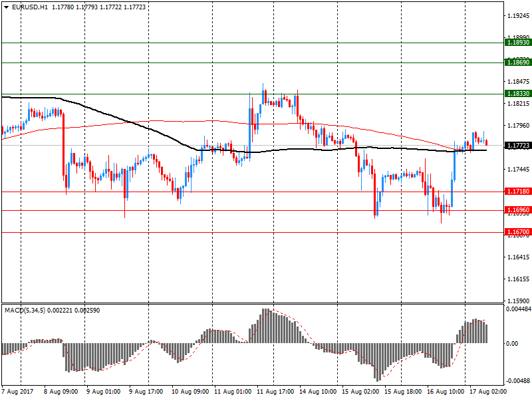
Task: Click the 9 Aug 01:00 time label
Action: pos(104,392)
